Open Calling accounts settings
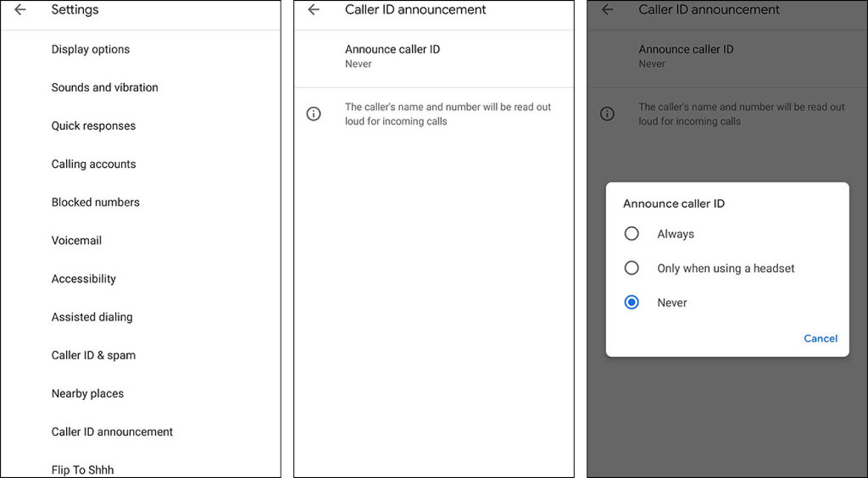Viewport: 868px width, 478px height. click(140, 164)
